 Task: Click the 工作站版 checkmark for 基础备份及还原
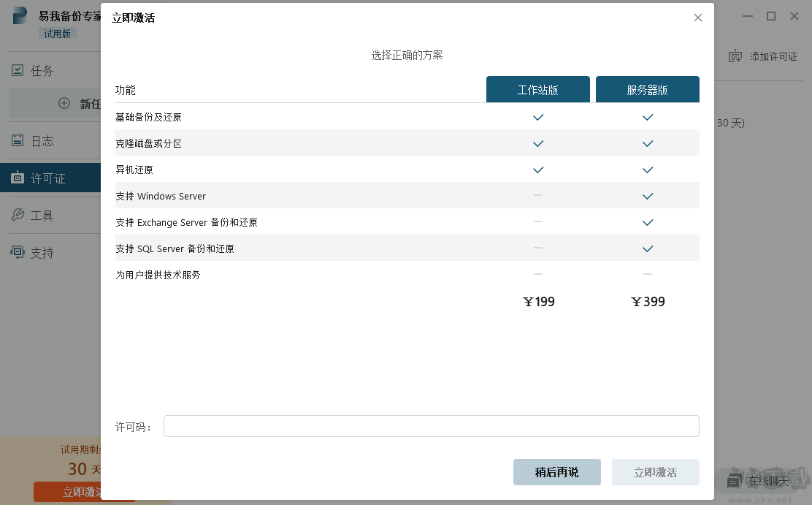pos(538,117)
